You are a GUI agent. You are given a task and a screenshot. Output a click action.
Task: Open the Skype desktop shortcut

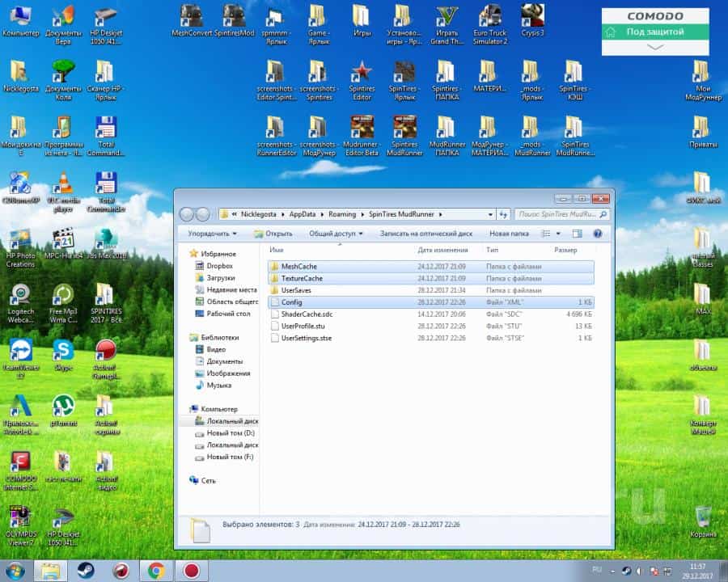(x=62, y=352)
